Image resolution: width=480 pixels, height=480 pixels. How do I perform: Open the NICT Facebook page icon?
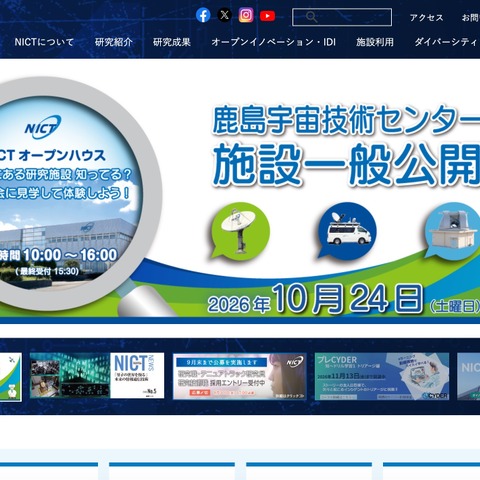pyautogui.click(x=203, y=15)
